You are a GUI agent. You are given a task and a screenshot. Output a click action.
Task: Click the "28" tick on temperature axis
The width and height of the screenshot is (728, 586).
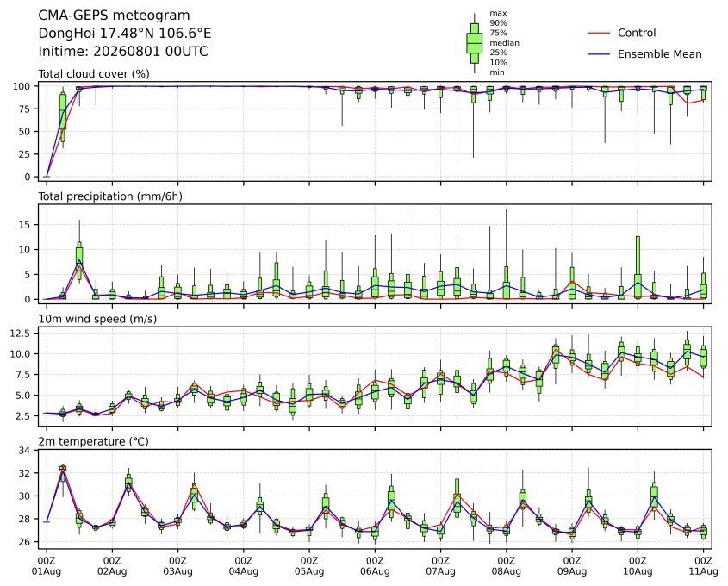point(25,519)
